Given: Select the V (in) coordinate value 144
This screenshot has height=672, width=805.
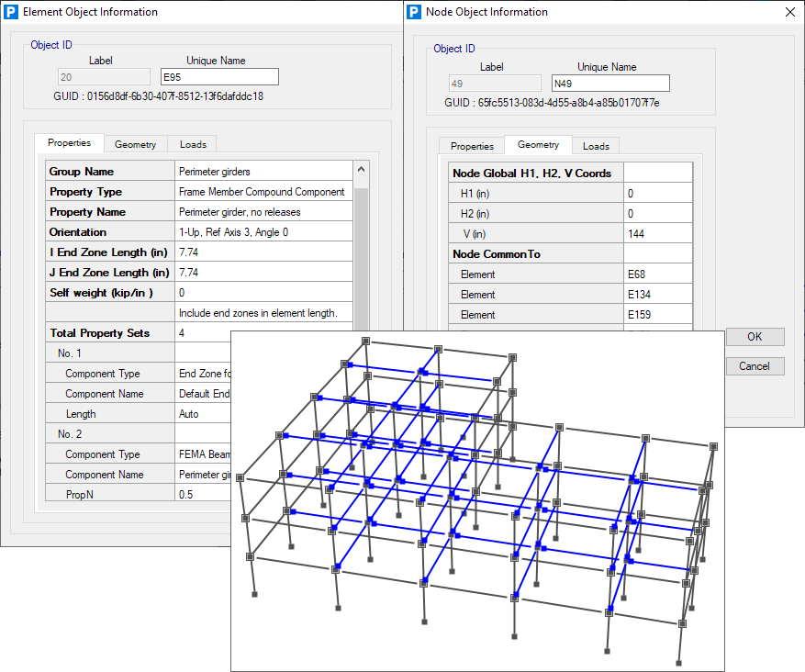Looking at the screenshot, I should tap(657, 234).
